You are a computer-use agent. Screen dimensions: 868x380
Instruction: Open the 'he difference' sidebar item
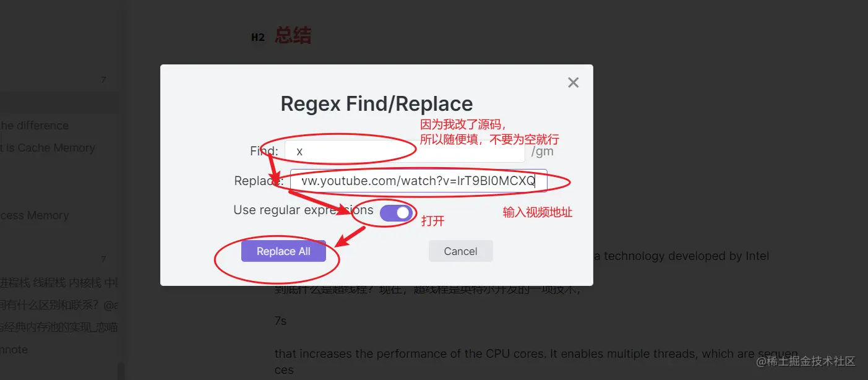35,126
